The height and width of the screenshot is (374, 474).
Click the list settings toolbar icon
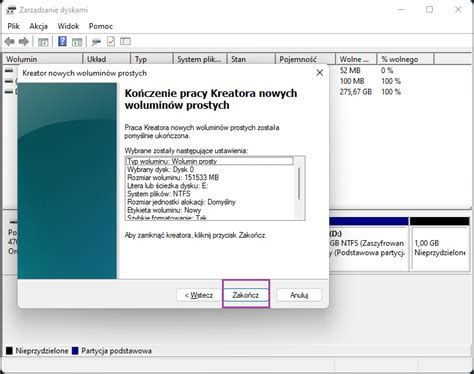[125, 41]
